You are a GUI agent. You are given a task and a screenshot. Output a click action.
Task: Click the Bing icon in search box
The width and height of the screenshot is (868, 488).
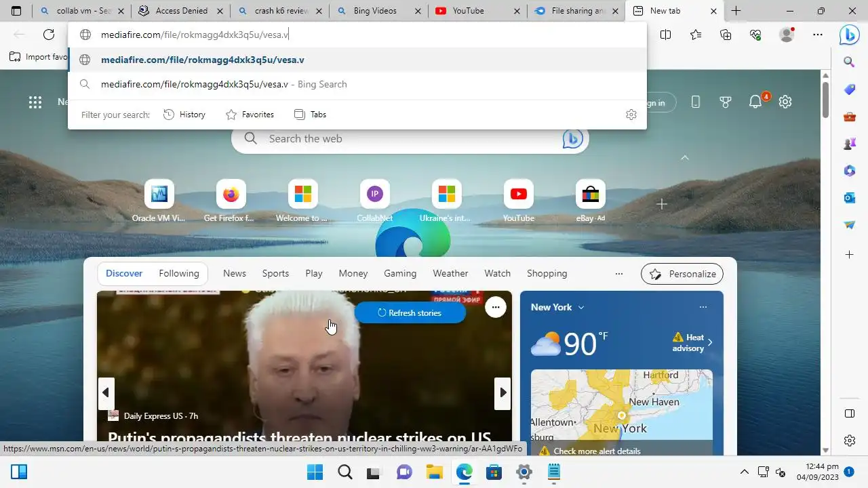pyautogui.click(x=573, y=138)
